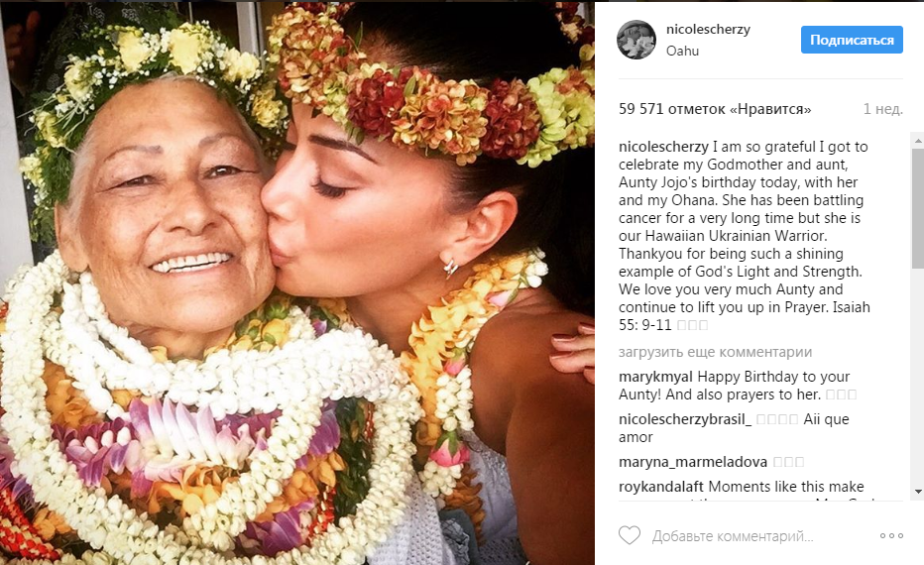Open the three-dots more options menu

click(891, 536)
